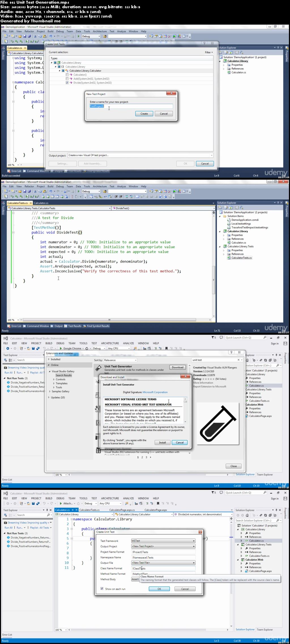
Task: Click the Download button for Unit Test Generator
Action: (178, 367)
